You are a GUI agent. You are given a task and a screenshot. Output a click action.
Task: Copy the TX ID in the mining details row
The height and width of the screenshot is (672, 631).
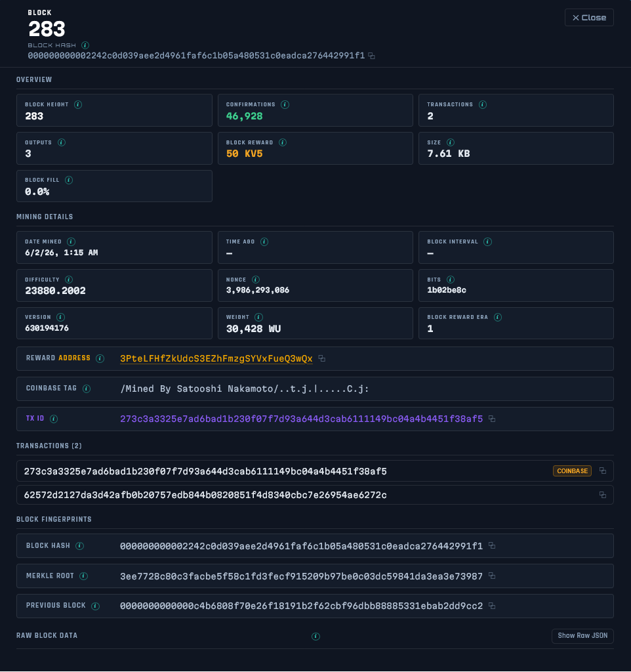click(492, 419)
